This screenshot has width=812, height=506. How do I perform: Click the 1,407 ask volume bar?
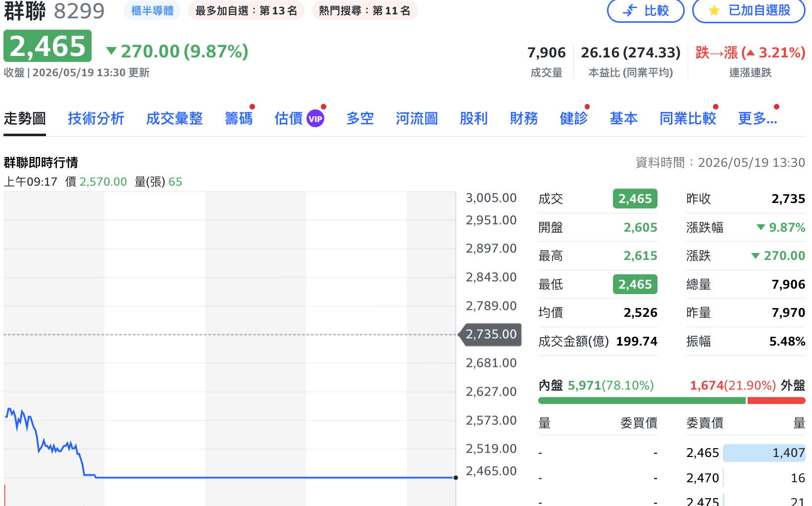[x=764, y=453]
